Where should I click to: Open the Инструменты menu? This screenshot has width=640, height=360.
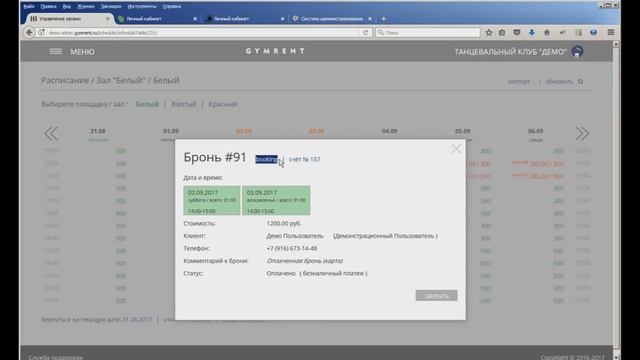point(142,7)
